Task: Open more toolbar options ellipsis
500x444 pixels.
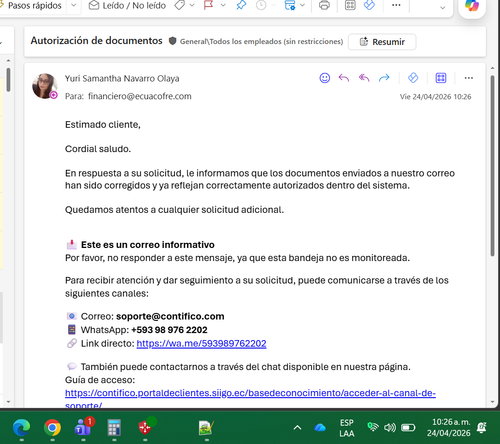Action: [x=396, y=5]
